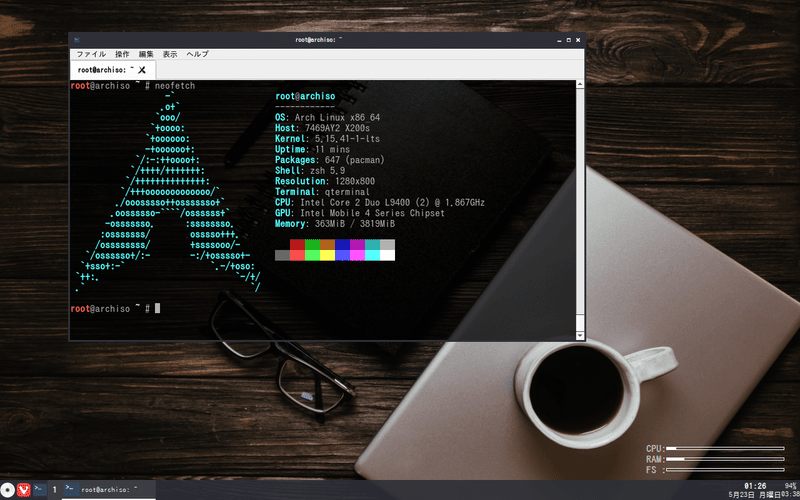
Task: Click the 'CPU: Intel Core 2 Duo L9400' line
Action: 380,203
